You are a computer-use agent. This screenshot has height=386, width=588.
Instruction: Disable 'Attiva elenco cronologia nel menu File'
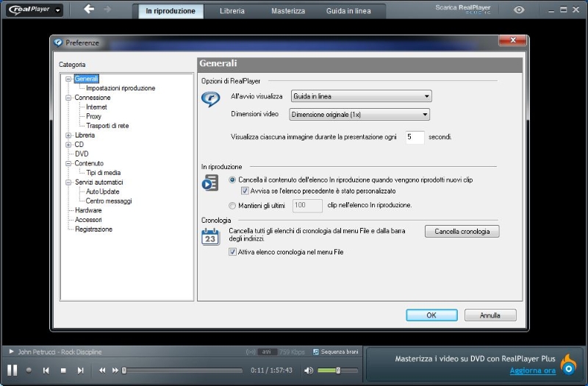[233, 251]
